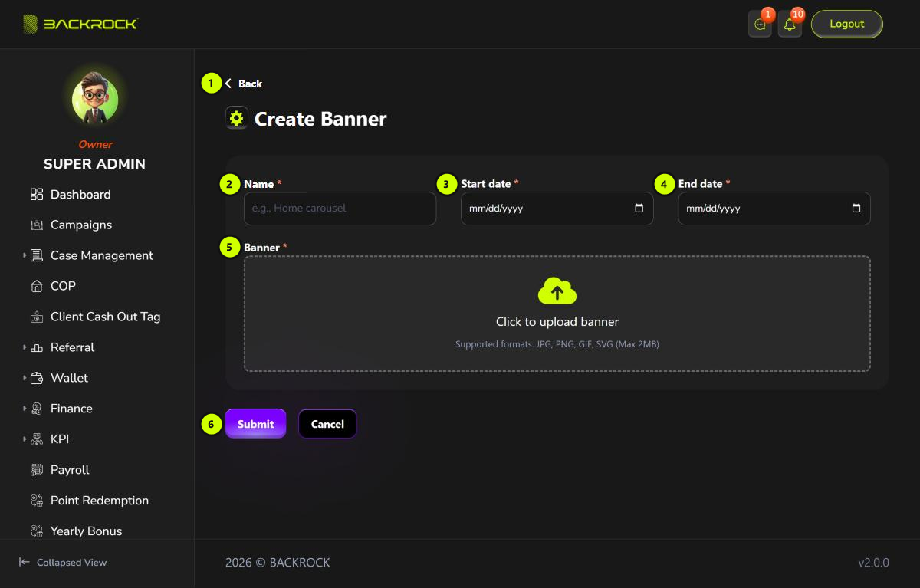The height and width of the screenshot is (588, 920).
Task: Click the COP building icon
Action: [x=37, y=287]
